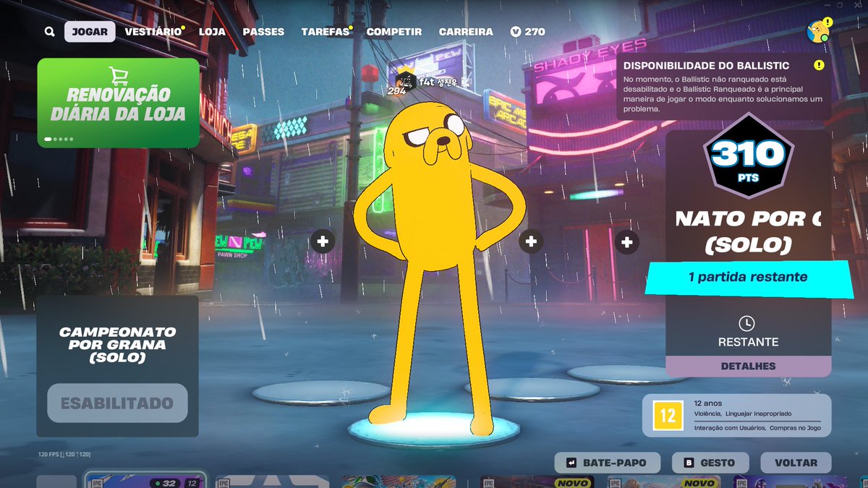Go to the LOJA tab
The image size is (868, 488).
(x=212, y=32)
